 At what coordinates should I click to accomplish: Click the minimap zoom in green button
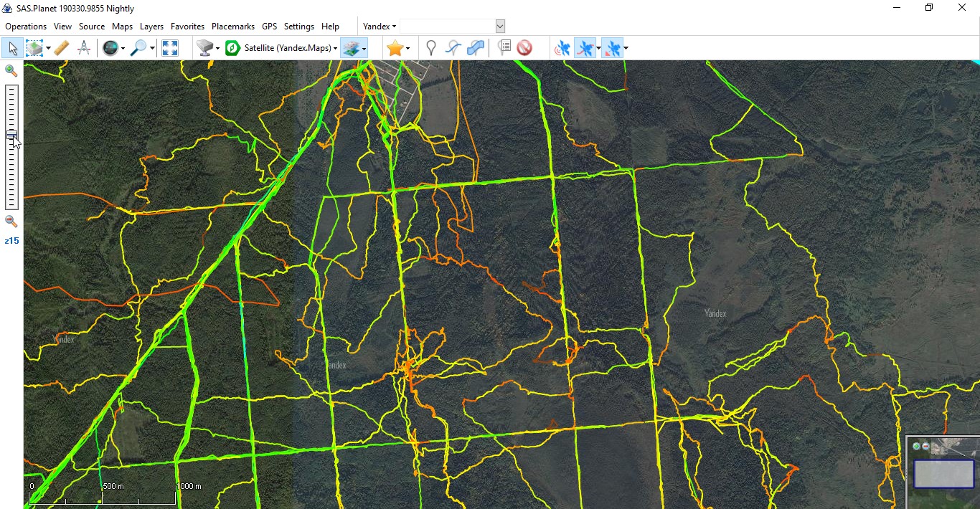[916, 446]
